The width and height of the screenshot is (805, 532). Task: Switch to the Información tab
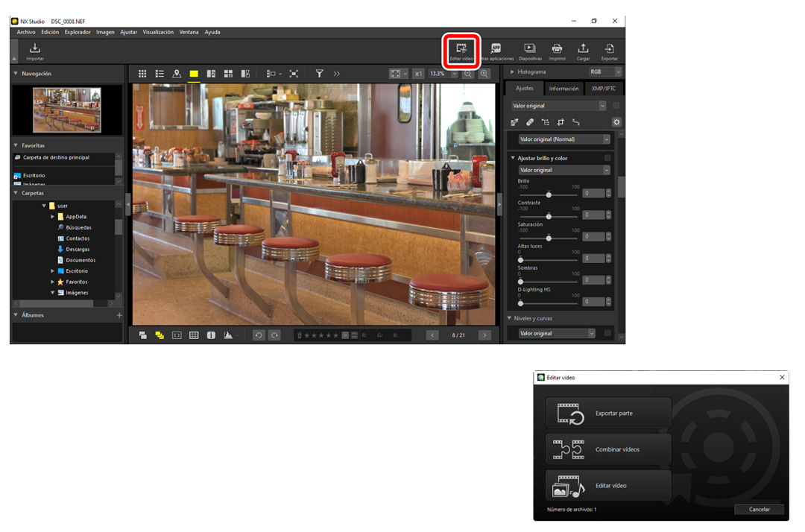563,88
